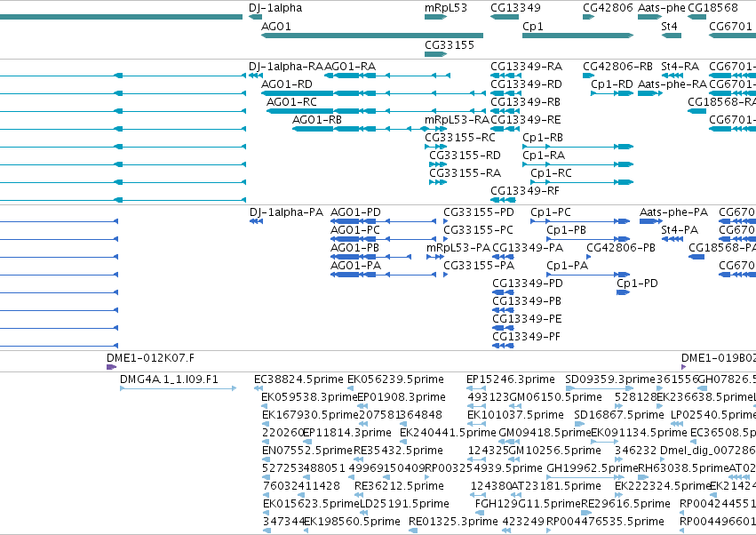The image size is (756, 535).
Task: Select protein label 'St4-PA'
Action: click(x=680, y=230)
